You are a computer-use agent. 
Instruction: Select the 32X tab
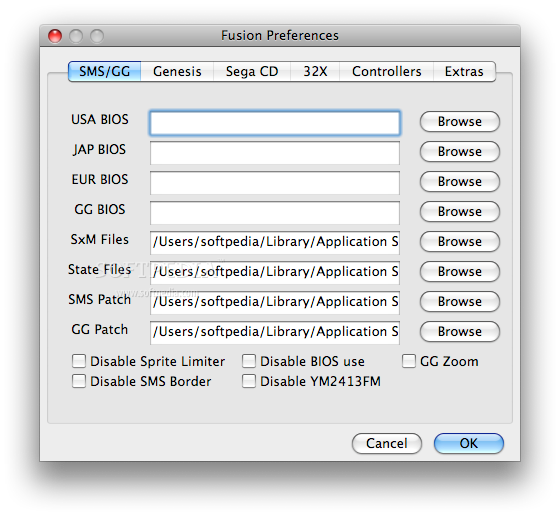(315, 71)
